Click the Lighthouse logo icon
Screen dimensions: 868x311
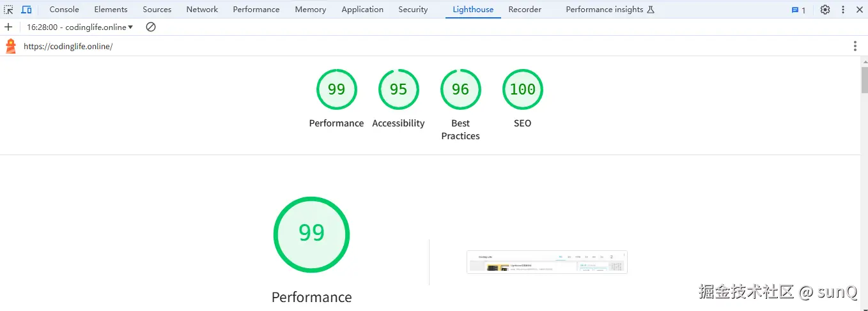pos(11,46)
